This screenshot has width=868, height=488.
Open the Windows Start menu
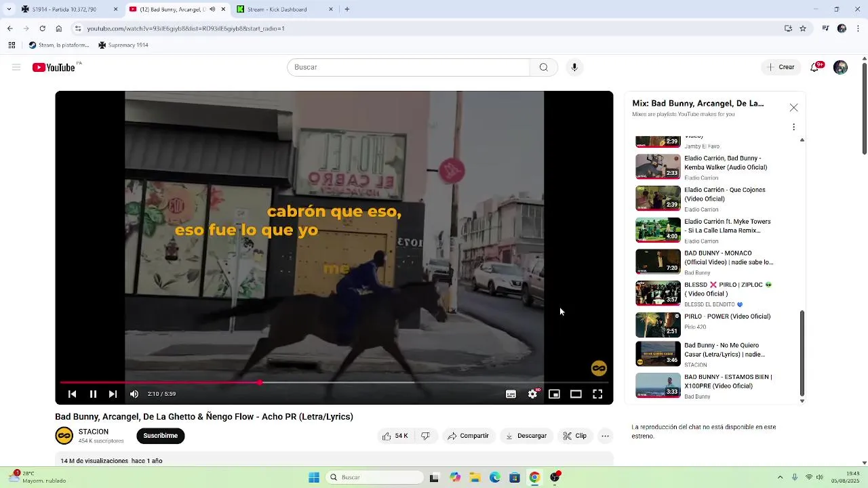(x=314, y=477)
